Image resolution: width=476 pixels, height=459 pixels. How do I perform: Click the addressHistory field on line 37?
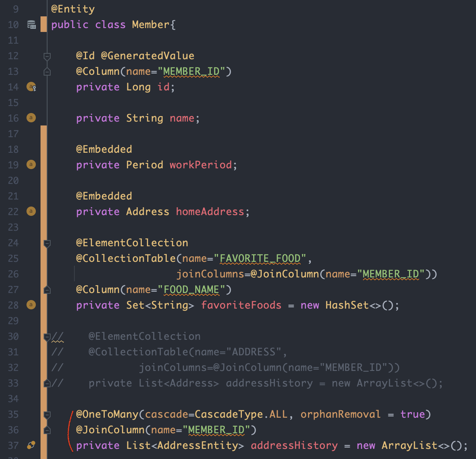point(294,445)
